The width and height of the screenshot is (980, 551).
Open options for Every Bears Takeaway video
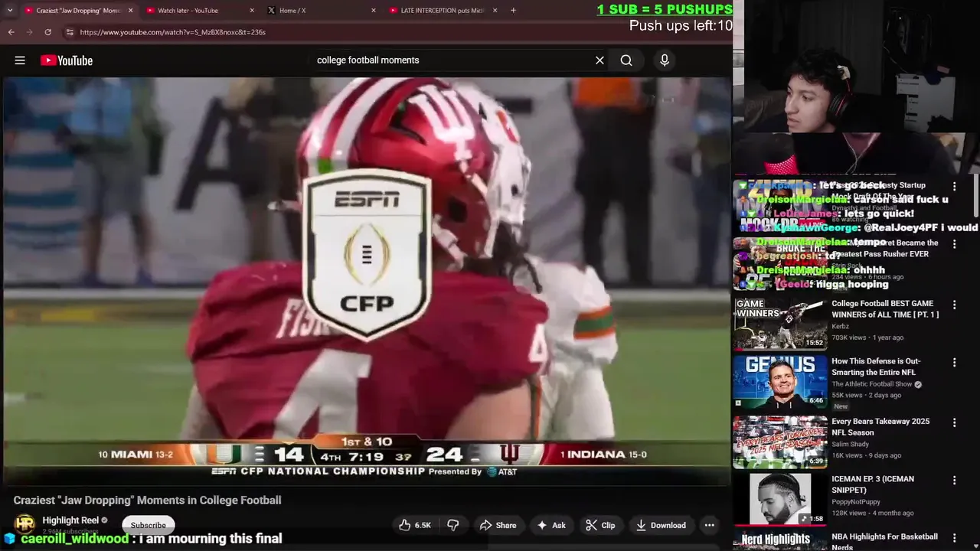coord(954,422)
